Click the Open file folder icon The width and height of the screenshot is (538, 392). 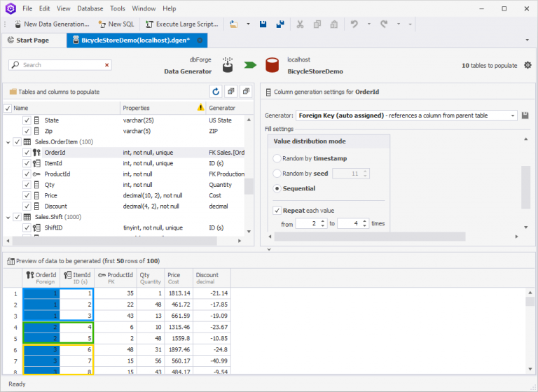pos(234,24)
